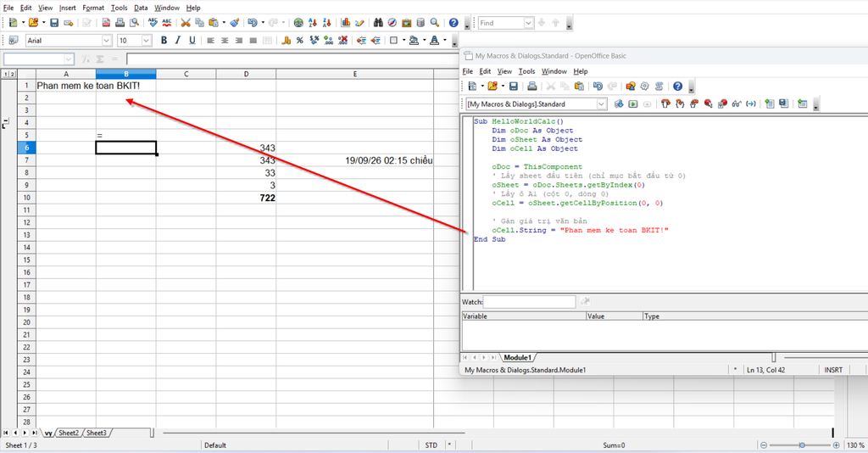868x453 pixels.
Task: Expand the font size dropdown
Action: (146, 41)
